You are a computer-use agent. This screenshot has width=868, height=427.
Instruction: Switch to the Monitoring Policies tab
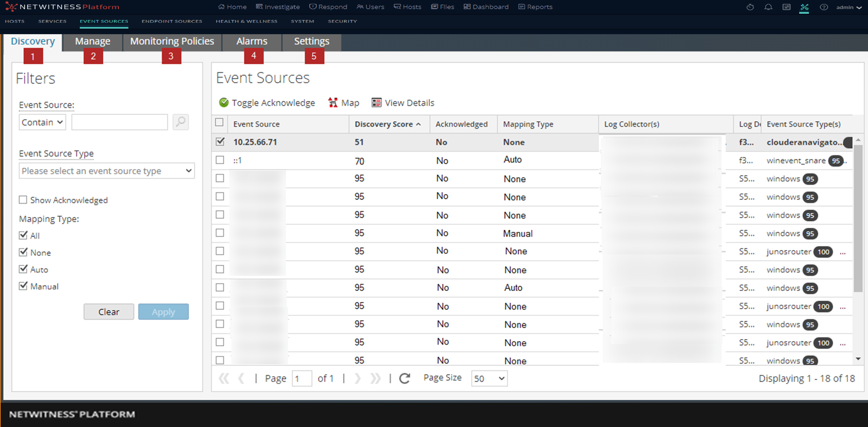pyautogui.click(x=172, y=41)
